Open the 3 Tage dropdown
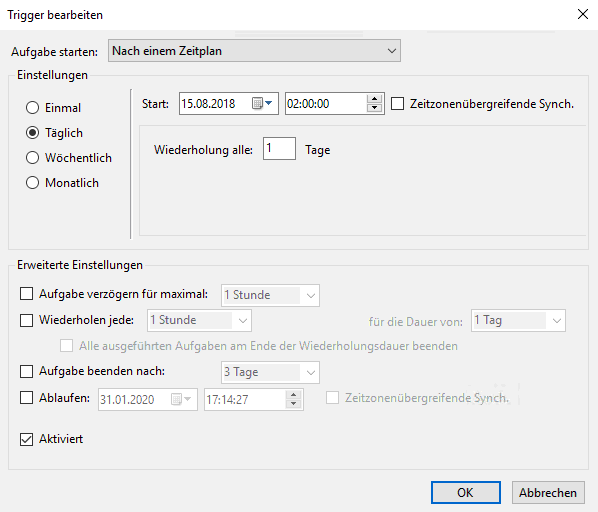Screen dimensions: 598x512 coord(270,372)
